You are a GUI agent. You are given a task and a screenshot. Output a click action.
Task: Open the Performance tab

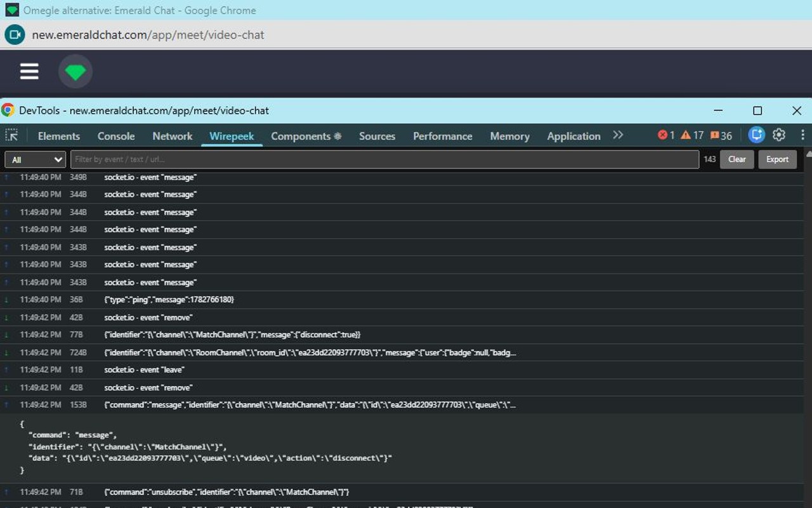tap(443, 136)
